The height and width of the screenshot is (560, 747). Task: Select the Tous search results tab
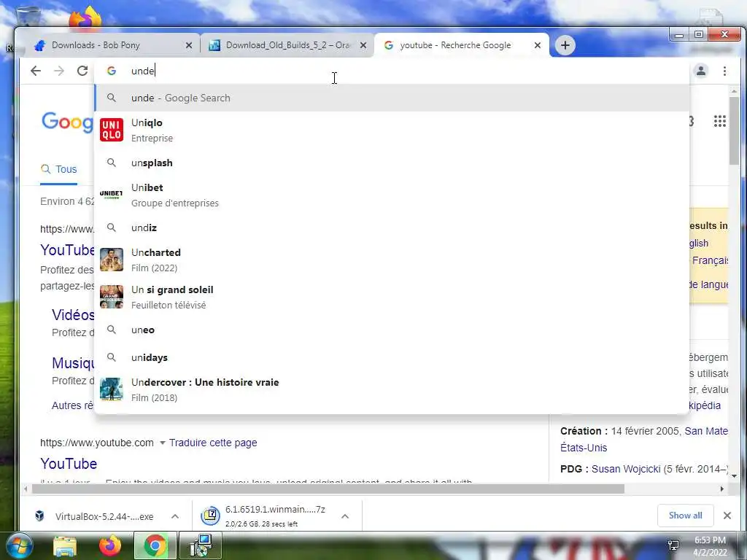pyautogui.click(x=58, y=169)
